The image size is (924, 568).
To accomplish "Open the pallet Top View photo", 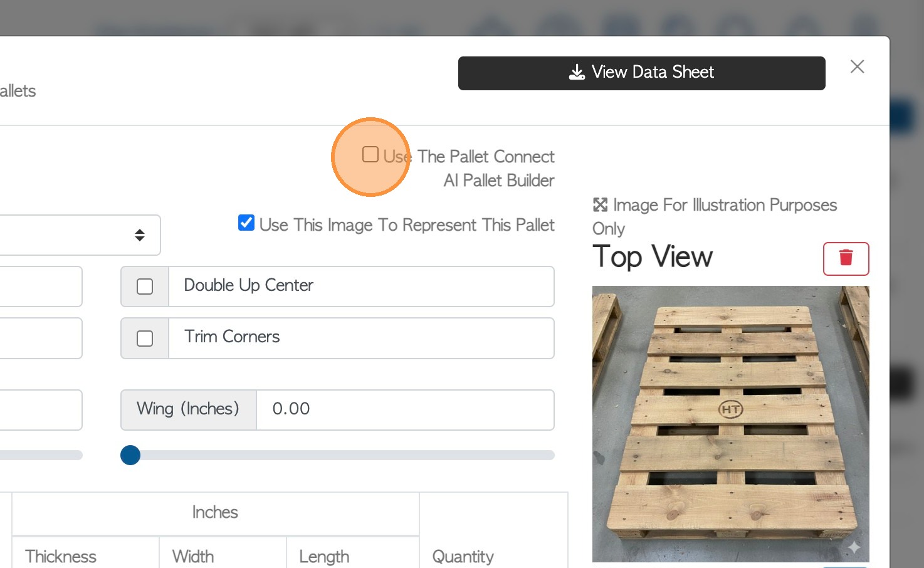I will click(x=730, y=423).
